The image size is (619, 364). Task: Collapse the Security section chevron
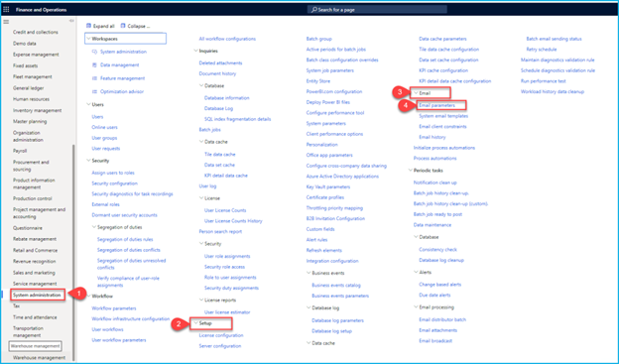[88, 161]
